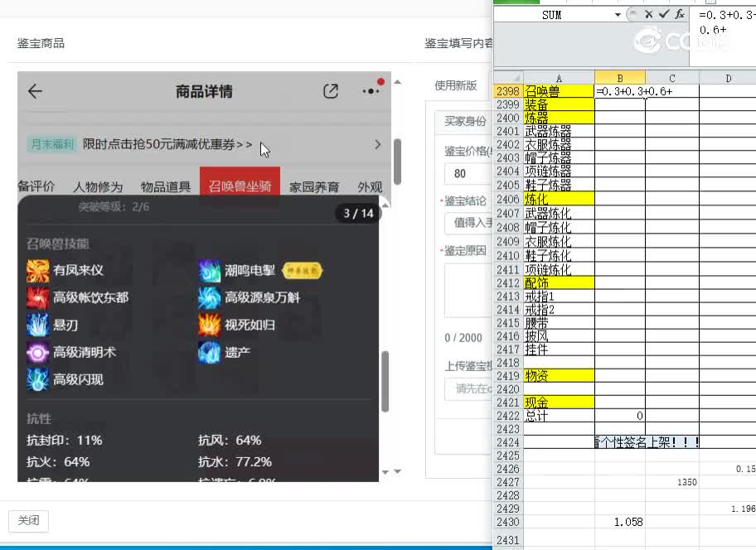
Task: Click the 抗水: 77.2% resistance text
Action: point(235,462)
